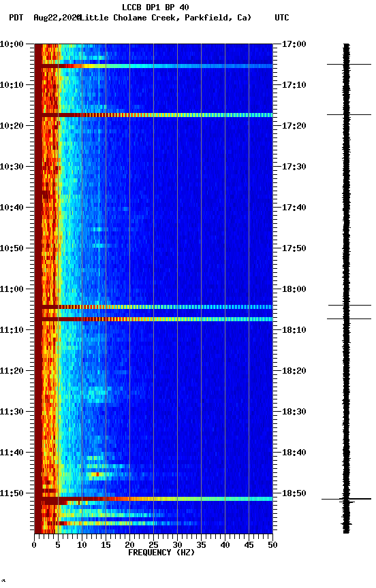
Task: Click the 18:00 UTC time label
Action: pyautogui.click(x=294, y=289)
